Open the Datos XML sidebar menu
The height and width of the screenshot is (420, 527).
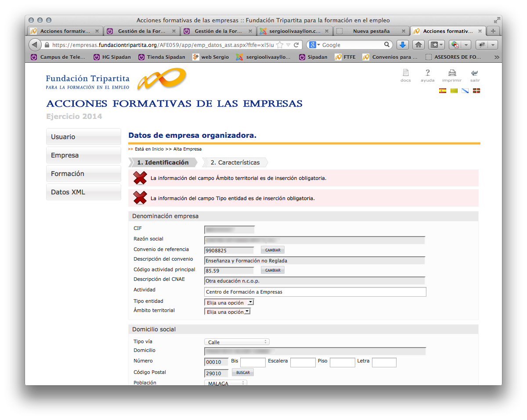[83, 192]
